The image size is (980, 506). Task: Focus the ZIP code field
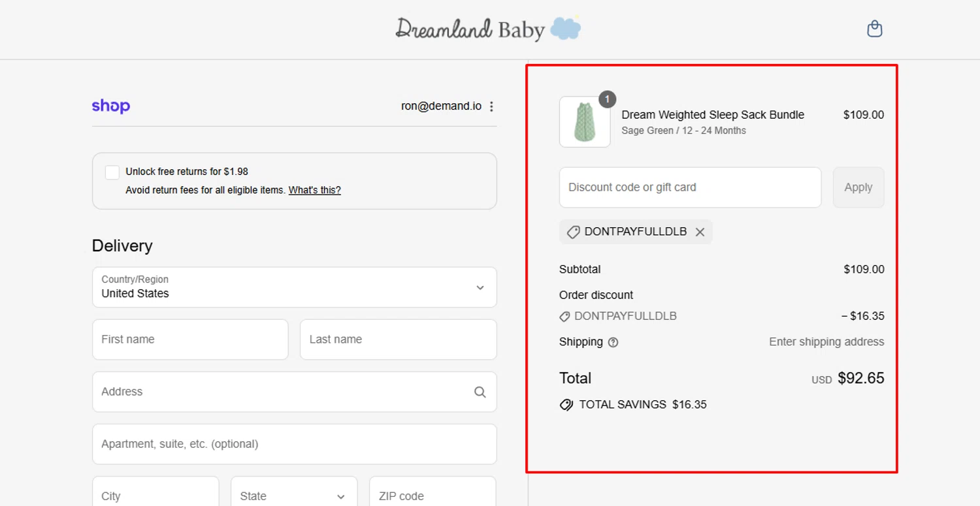(x=433, y=496)
